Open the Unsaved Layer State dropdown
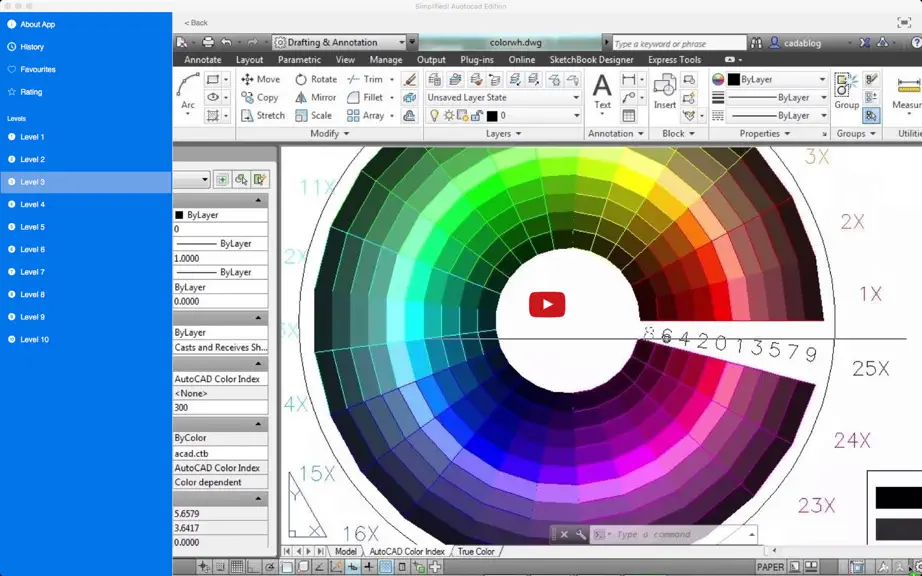The height and width of the screenshot is (576, 922). tap(503, 98)
